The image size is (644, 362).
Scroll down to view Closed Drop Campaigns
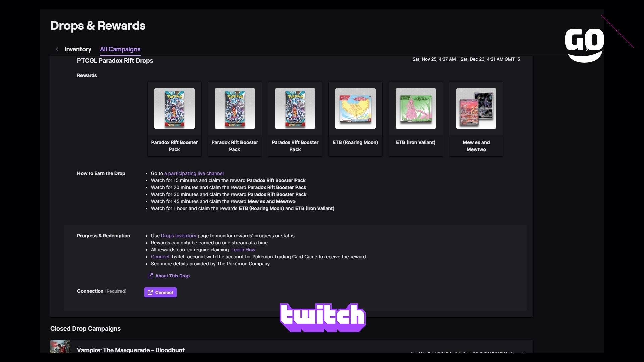86,329
